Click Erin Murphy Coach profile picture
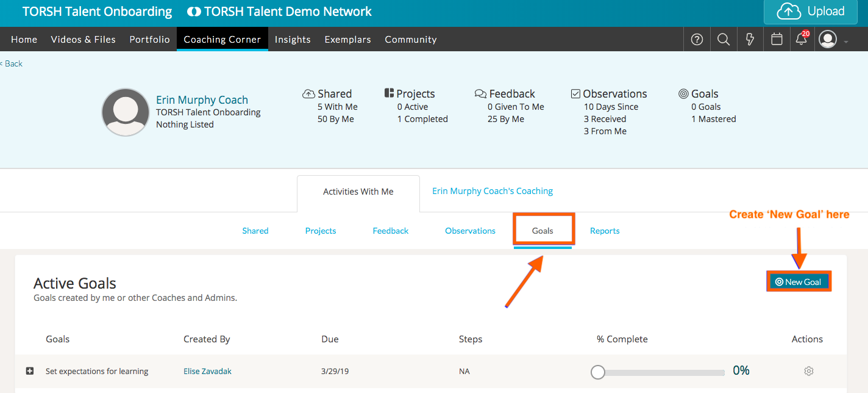Image resolution: width=868 pixels, height=393 pixels. (126, 112)
